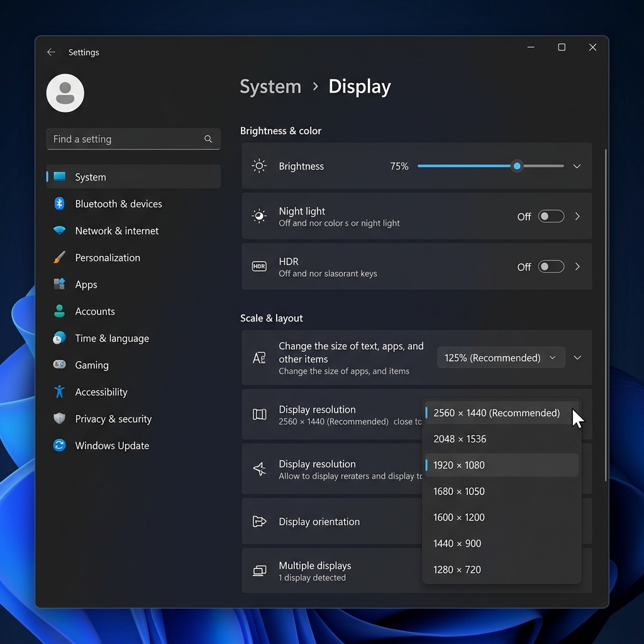This screenshot has width=644, height=644.
Task: Open Windows Update page
Action: (x=133, y=446)
